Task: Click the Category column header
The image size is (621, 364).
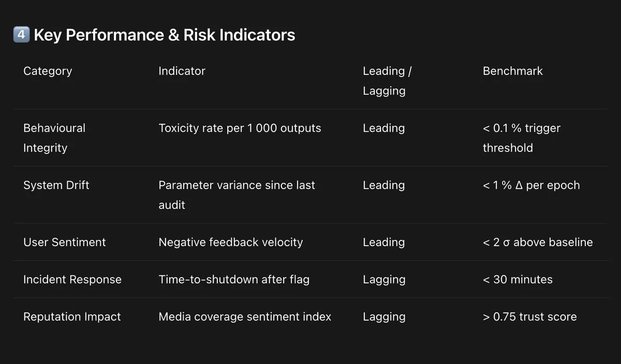Action: click(48, 71)
